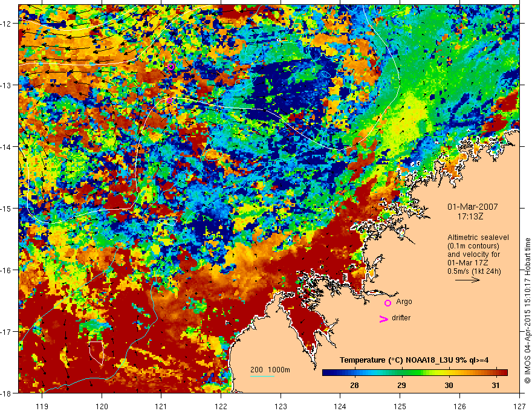Click the '-16' latitude axis label

pyautogui.click(x=6, y=270)
